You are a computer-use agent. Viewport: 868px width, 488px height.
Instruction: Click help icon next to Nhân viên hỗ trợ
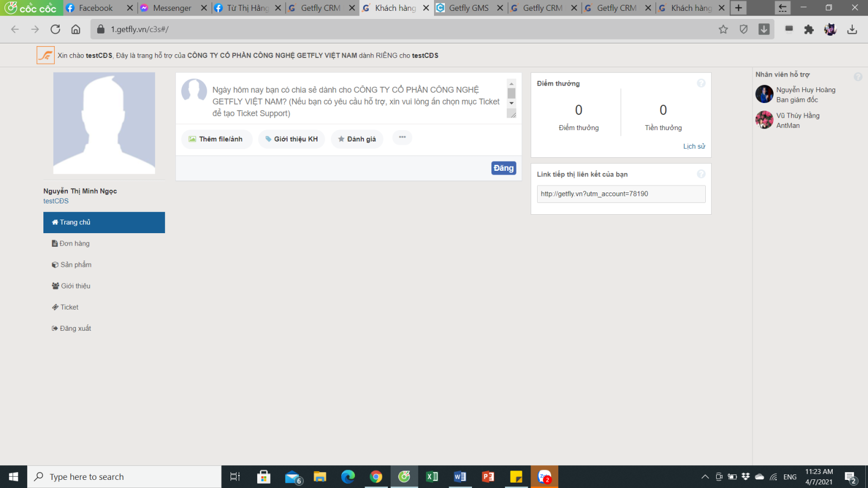point(858,77)
